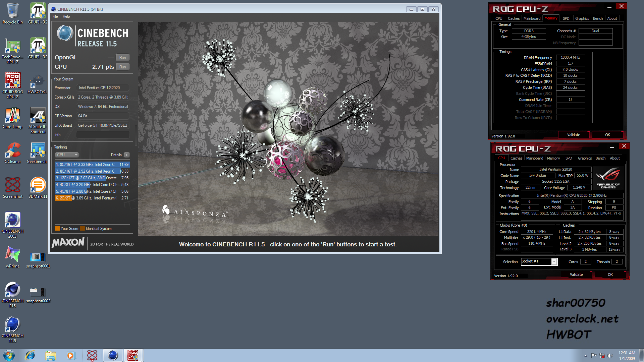
Task: Run the CPU benchmark test
Action: [x=123, y=67]
